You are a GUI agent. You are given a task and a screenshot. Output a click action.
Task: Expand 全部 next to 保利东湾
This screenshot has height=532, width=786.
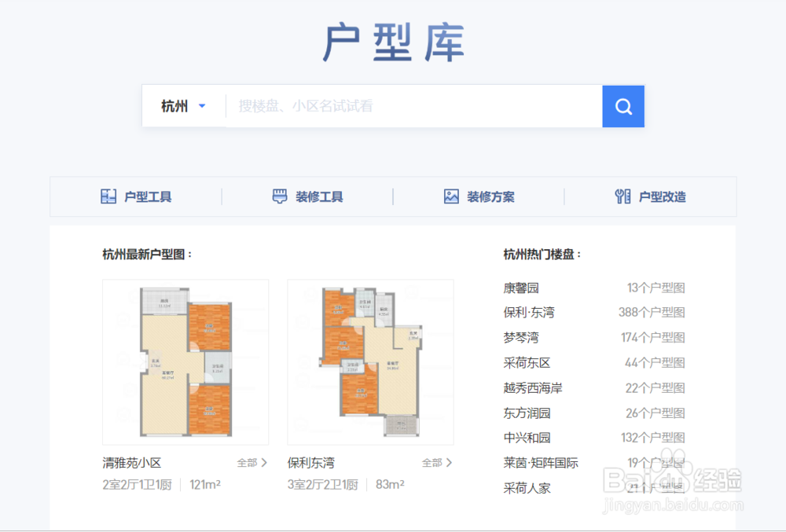point(433,463)
